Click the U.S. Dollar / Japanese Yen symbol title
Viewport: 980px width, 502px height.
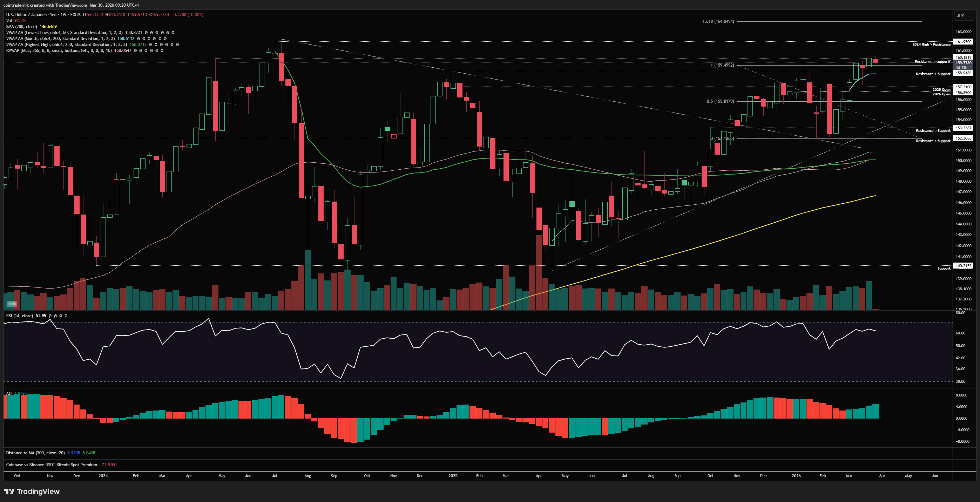tap(31, 14)
